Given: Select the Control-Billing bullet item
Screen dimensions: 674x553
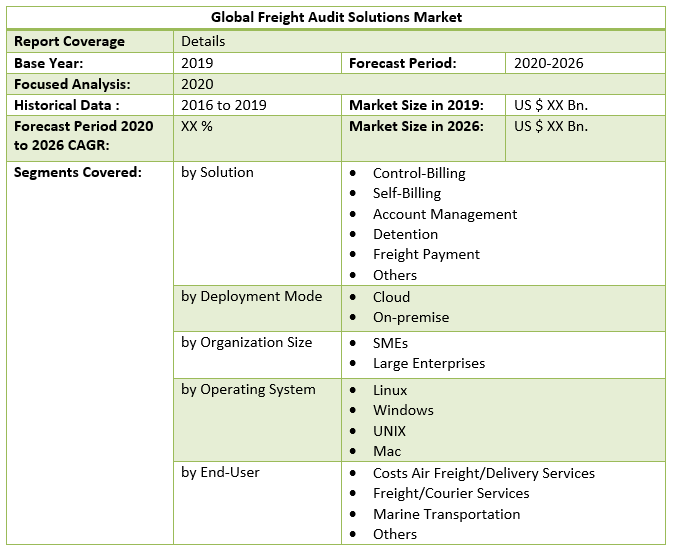Looking at the screenshot, I should 419,173.
